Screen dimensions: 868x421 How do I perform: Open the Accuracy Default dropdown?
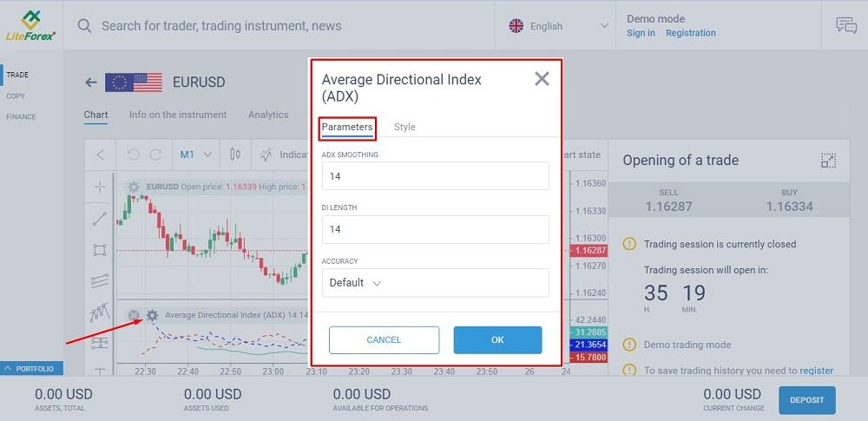(436, 282)
